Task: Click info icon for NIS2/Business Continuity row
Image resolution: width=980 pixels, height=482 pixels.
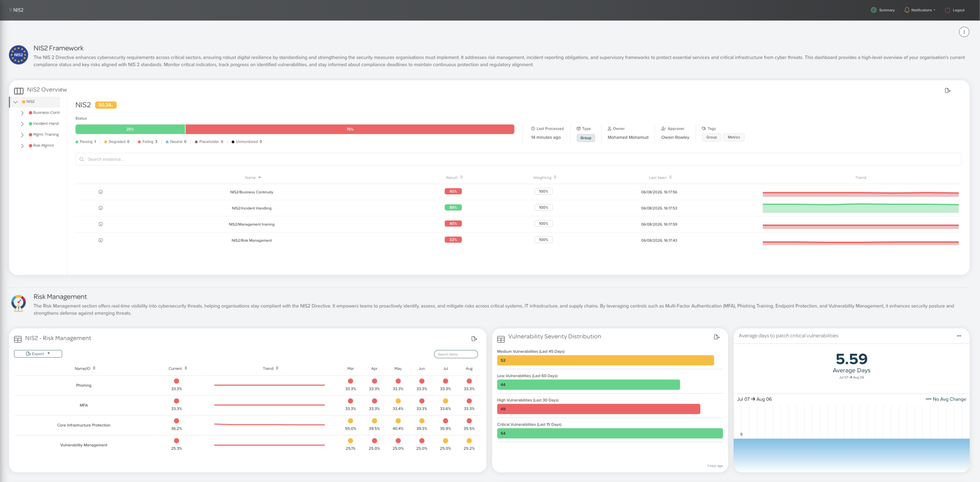Action: pyautogui.click(x=101, y=192)
